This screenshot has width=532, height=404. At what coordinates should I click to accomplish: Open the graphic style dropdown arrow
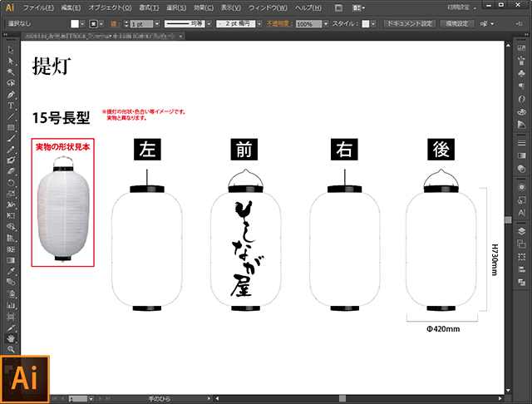pos(373,24)
